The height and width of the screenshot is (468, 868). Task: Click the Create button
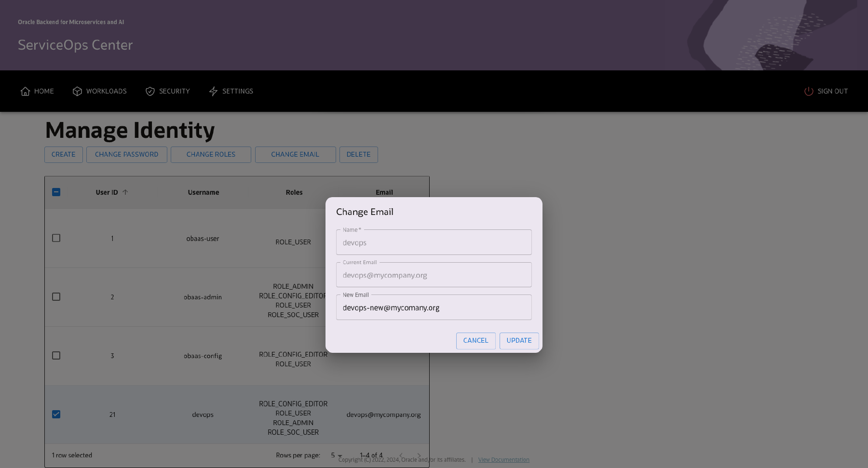coord(63,154)
